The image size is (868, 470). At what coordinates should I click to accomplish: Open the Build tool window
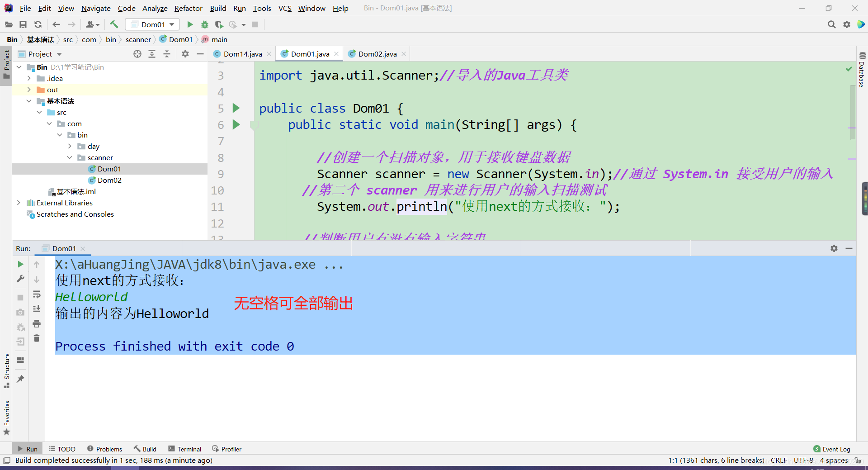tap(145, 449)
